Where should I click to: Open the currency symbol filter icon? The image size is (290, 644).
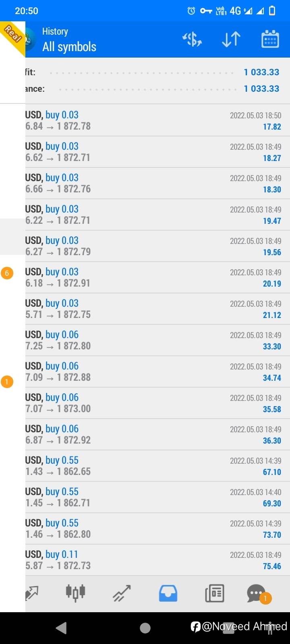pyautogui.click(x=192, y=39)
